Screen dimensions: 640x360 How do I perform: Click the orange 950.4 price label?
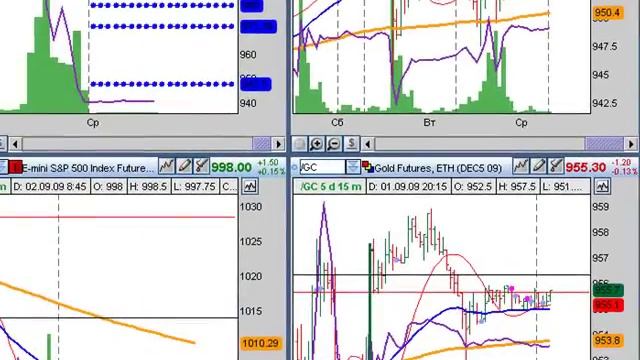pyautogui.click(x=607, y=13)
